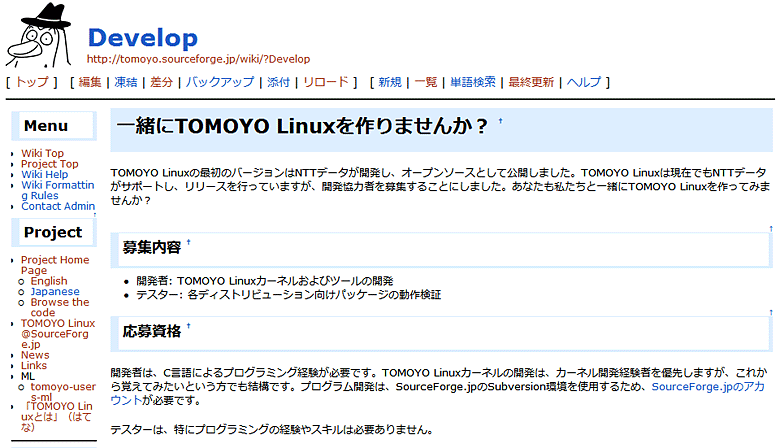Click the Project sidebar heading
Viewport: 780px width, 448px height.
click(54, 232)
